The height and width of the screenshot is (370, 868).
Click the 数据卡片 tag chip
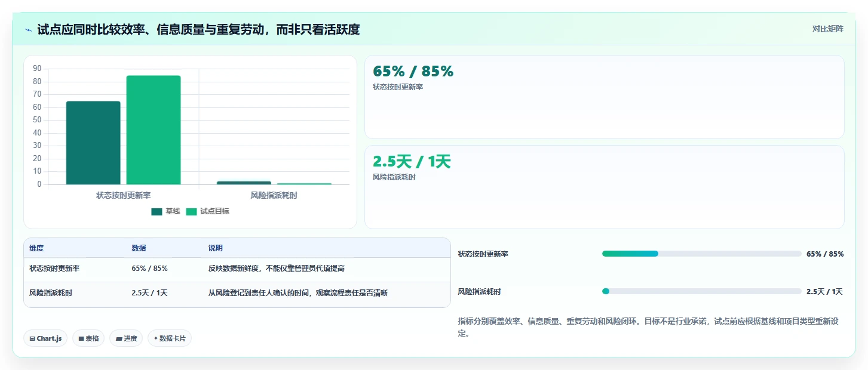click(170, 338)
